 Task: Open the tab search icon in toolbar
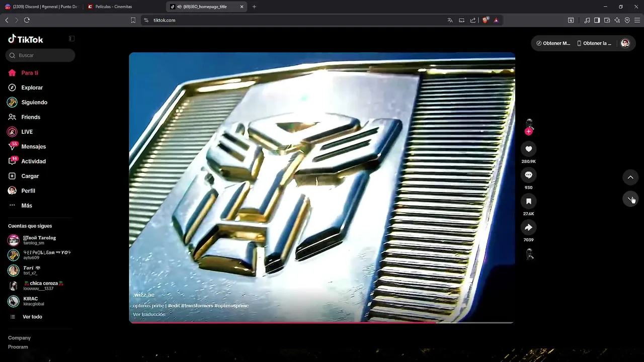pos(571,20)
